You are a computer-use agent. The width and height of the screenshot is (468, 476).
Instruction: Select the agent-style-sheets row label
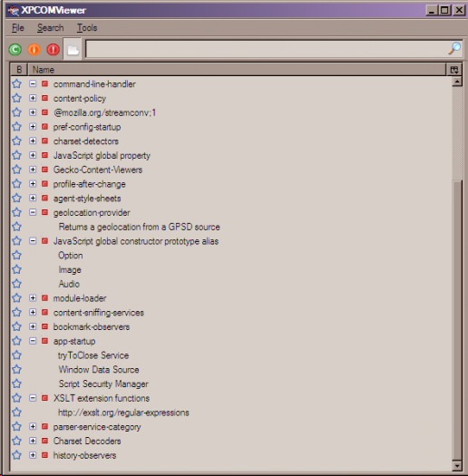[x=87, y=198]
